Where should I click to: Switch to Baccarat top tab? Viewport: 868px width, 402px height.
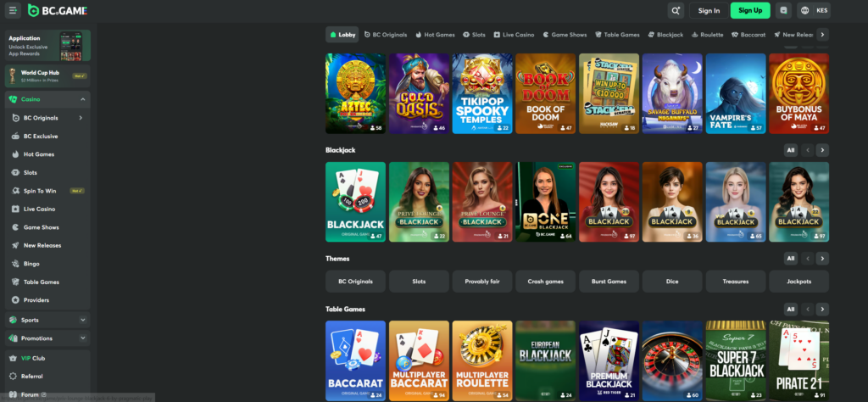tap(748, 34)
